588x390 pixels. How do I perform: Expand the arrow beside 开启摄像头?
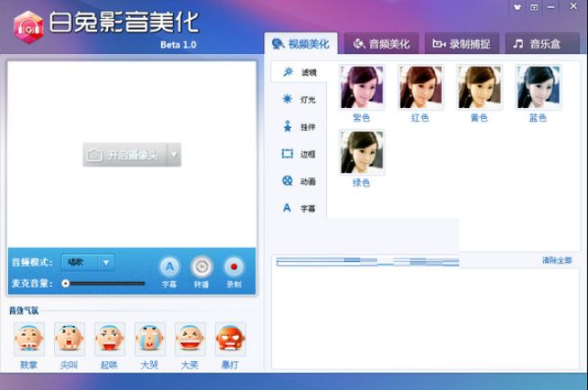174,155
